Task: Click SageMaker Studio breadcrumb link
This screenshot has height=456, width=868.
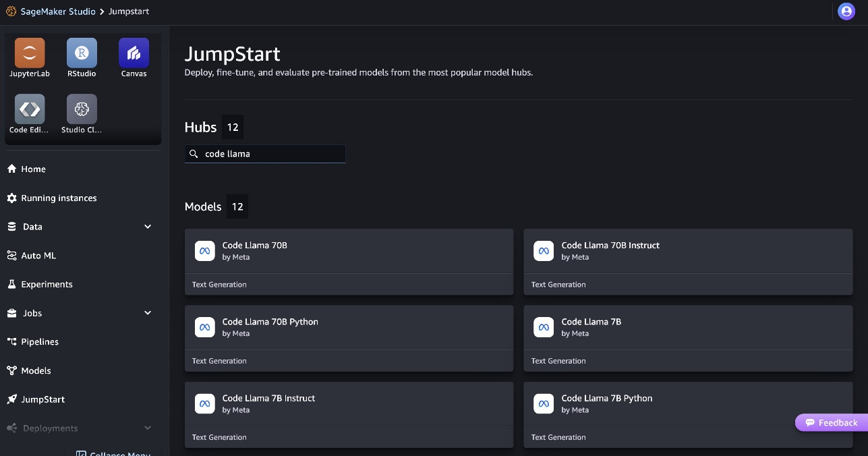Action: pyautogui.click(x=58, y=11)
